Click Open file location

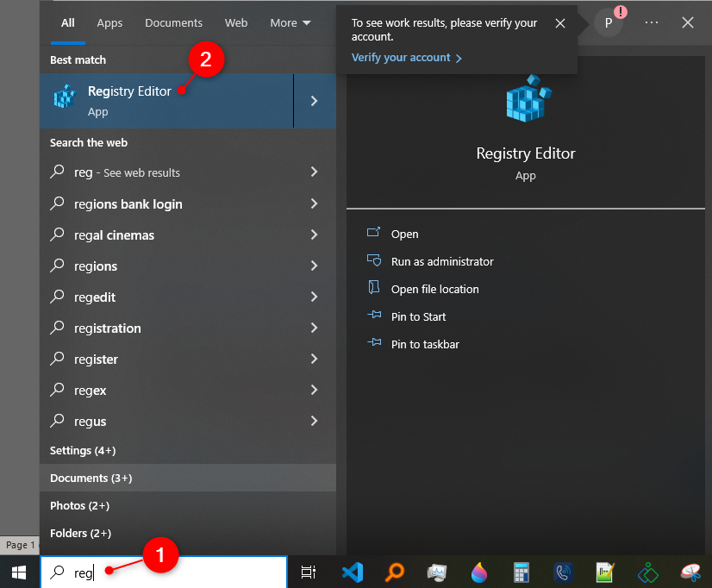pos(435,289)
